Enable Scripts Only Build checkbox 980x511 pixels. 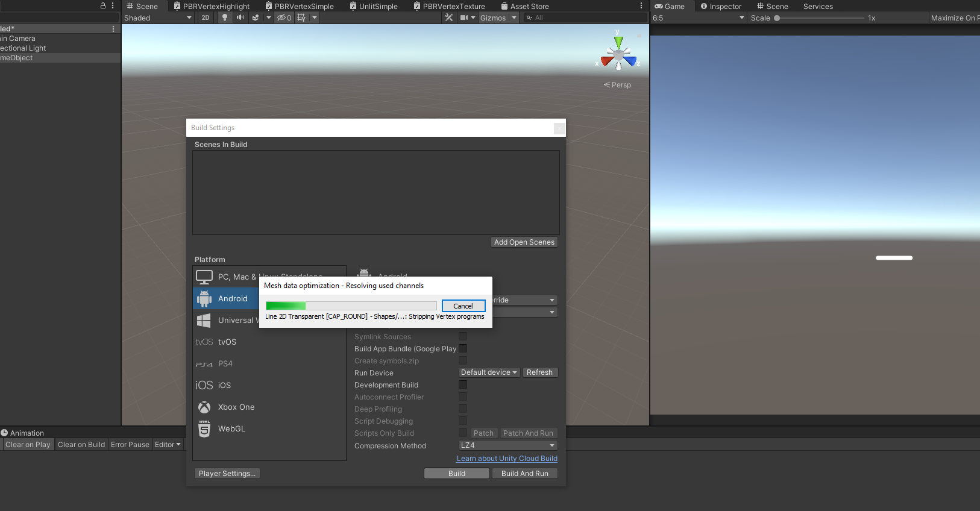[x=463, y=433]
